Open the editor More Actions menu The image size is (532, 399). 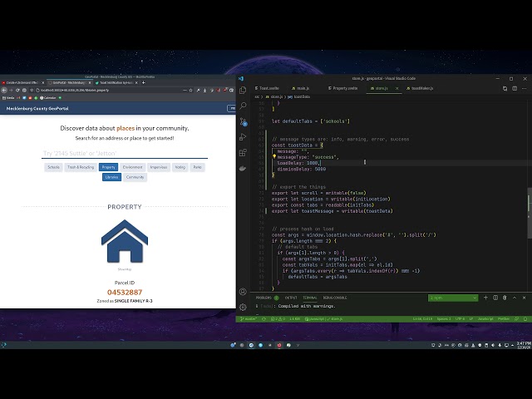(525, 88)
